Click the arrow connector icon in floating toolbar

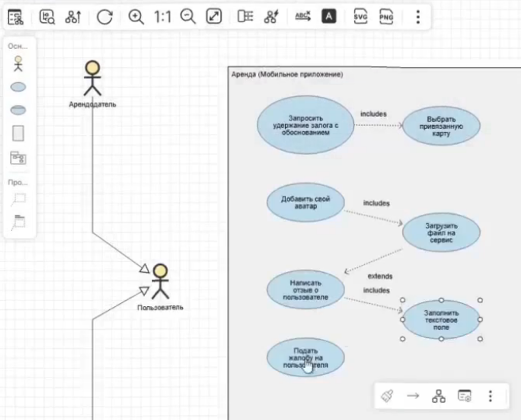click(413, 396)
